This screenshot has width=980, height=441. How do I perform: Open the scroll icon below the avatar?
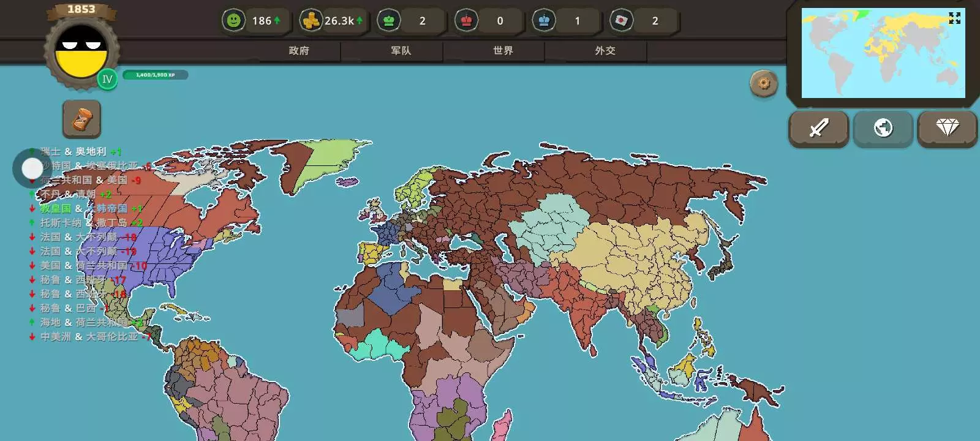coord(81,119)
